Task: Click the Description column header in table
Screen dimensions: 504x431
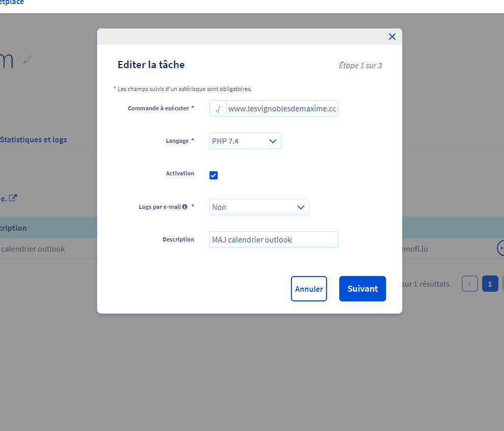Action: (14, 228)
